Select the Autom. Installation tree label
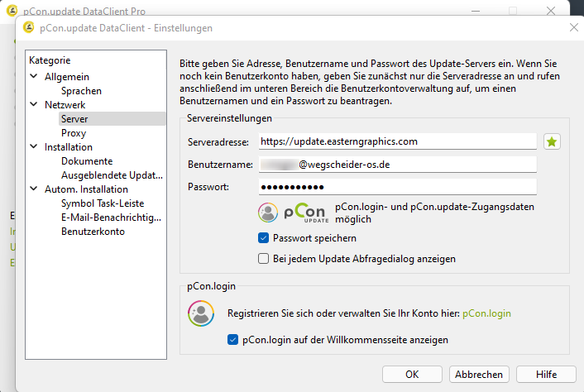This screenshot has width=584, height=392. (x=86, y=189)
